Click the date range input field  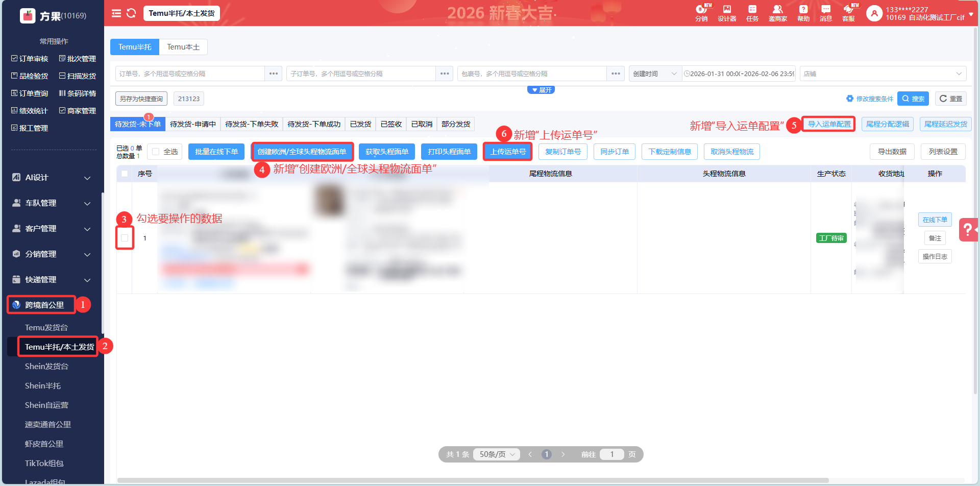click(739, 74)
